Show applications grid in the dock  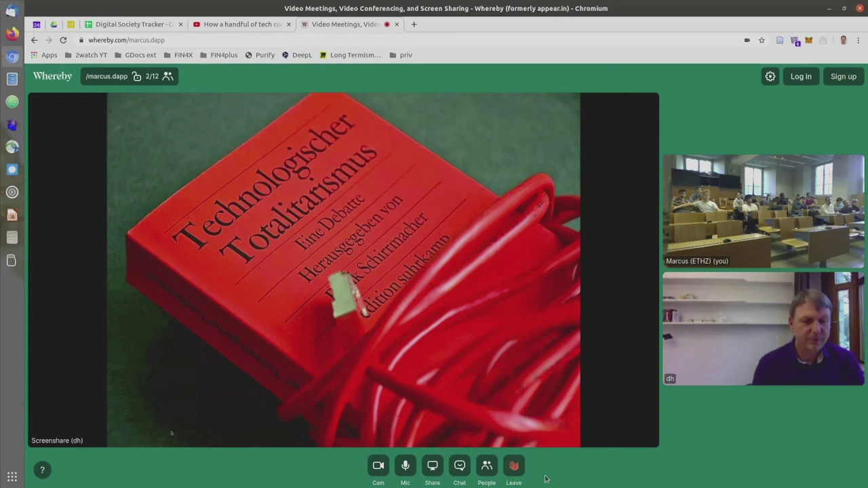point(12,477)
